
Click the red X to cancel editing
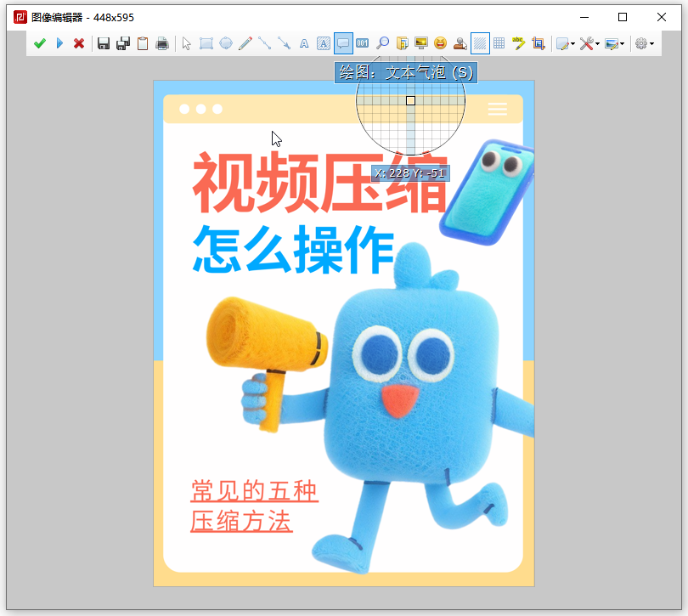[x=79, y=43]
